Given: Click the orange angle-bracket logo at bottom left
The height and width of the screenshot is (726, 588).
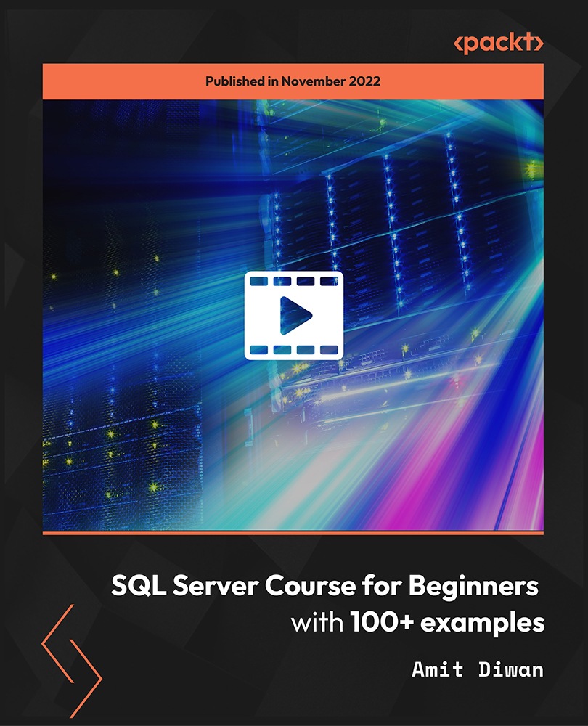Looking at the screenshot, I should tap(72, 661).
